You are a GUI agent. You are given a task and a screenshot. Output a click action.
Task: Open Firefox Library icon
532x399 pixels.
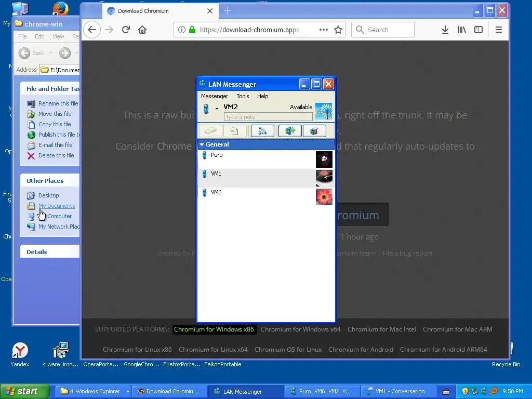coord(462,30)
